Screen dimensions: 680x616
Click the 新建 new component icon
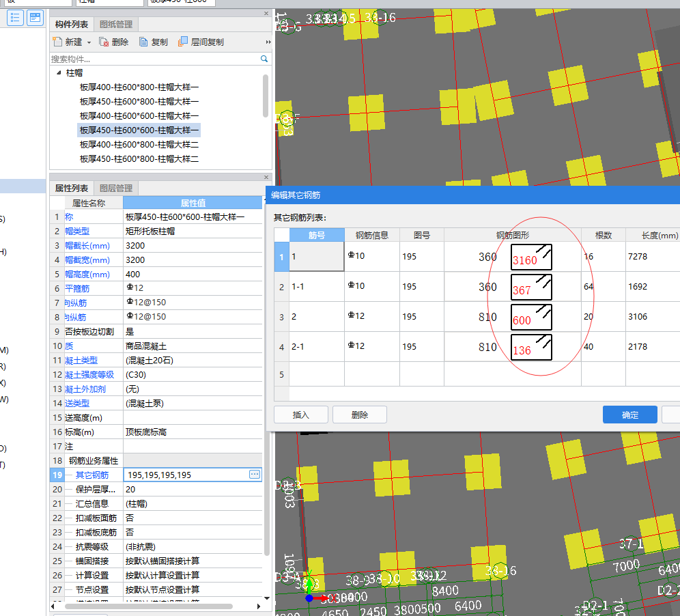[x=57, y=42]
